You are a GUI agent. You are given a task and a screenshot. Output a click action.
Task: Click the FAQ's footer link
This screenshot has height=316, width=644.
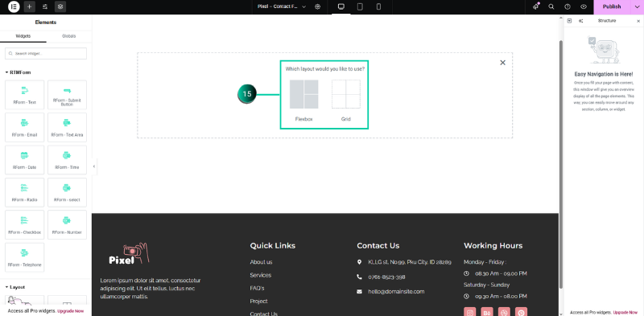[257, 288]
